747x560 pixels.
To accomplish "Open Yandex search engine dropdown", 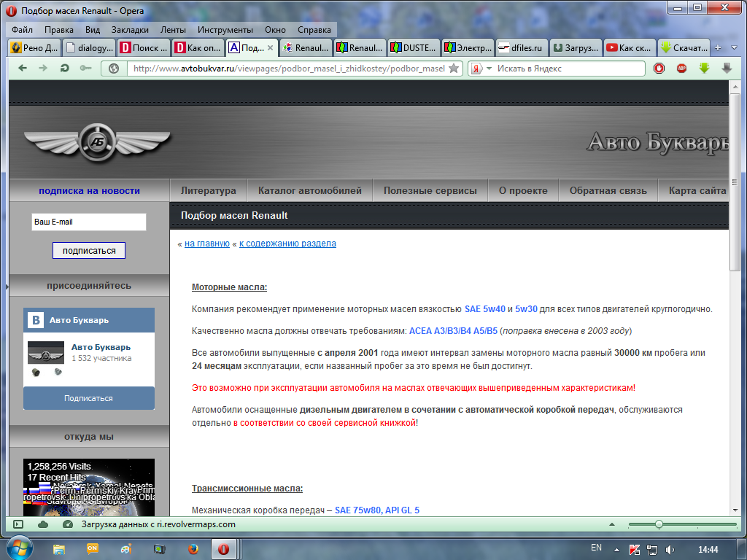I will coord(489,69).
